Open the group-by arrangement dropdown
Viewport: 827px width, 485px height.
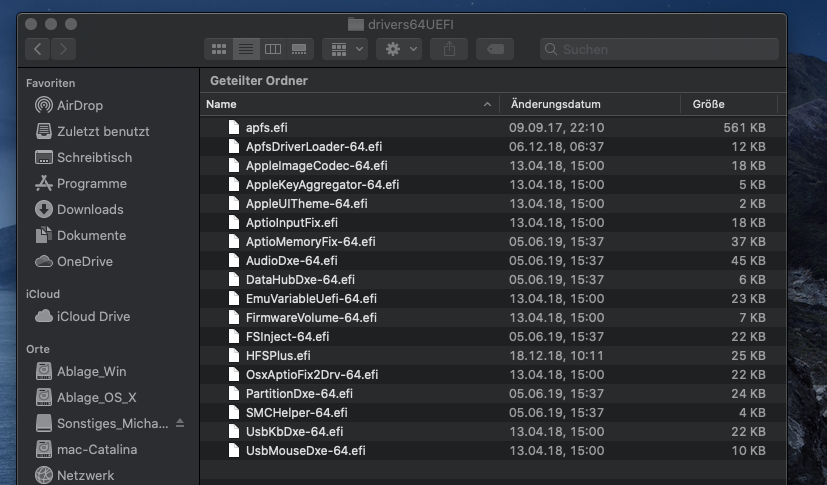[345, 48]
